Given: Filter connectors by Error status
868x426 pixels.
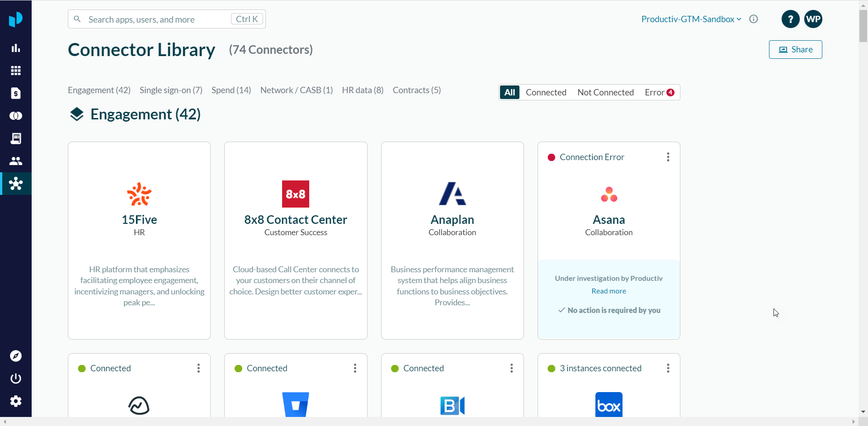Looking at the screenshot, I should (x=659, y=92).
